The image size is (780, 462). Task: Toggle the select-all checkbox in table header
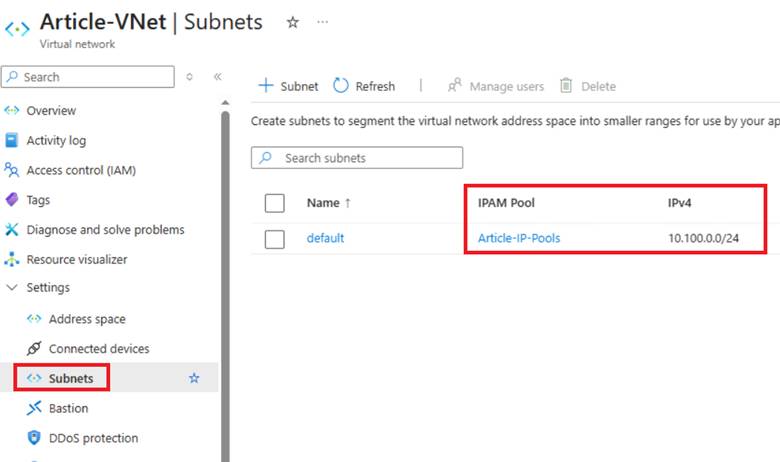(x=275, y=203)
